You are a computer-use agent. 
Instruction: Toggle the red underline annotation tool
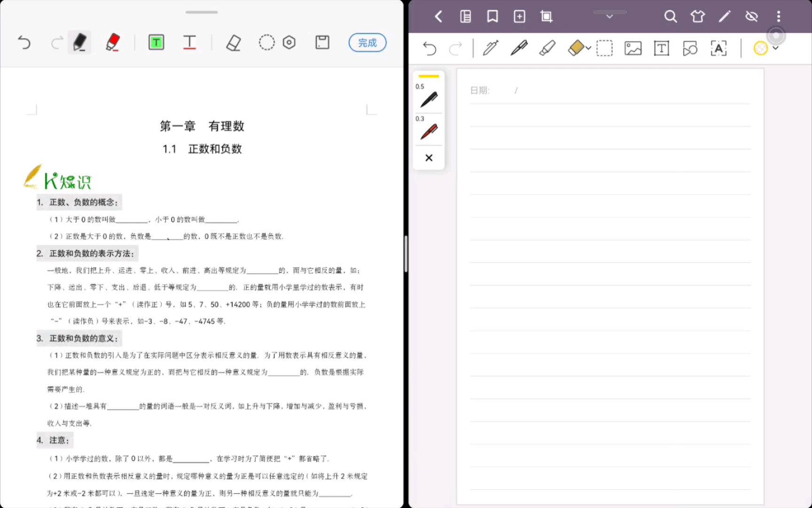(189, 42)
